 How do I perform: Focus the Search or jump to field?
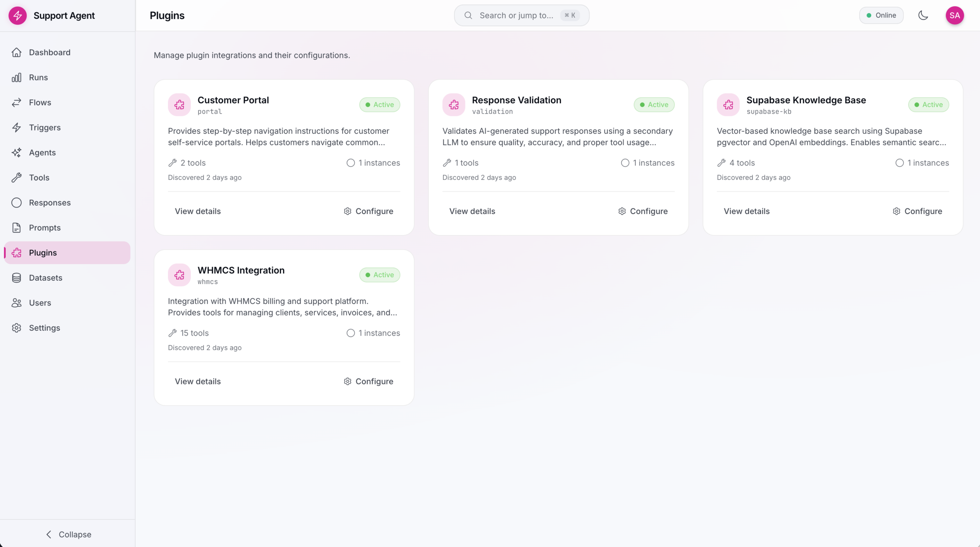coord(521,15)
